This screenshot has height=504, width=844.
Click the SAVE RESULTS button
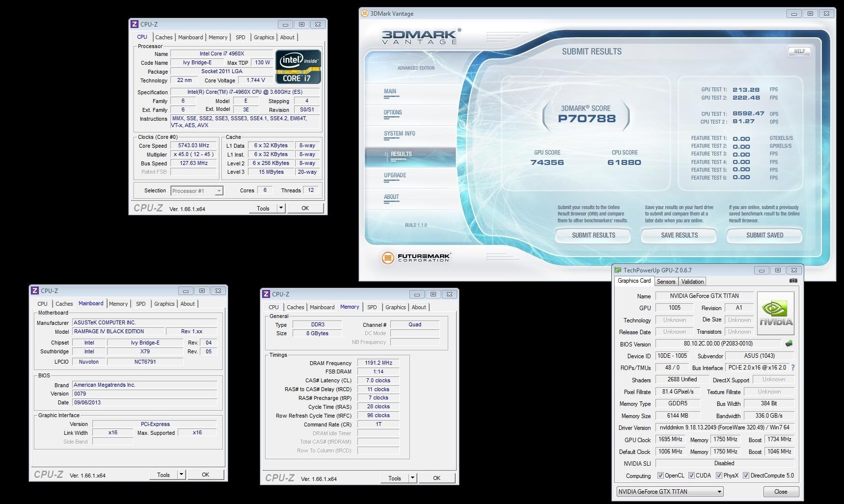[679, 235]
